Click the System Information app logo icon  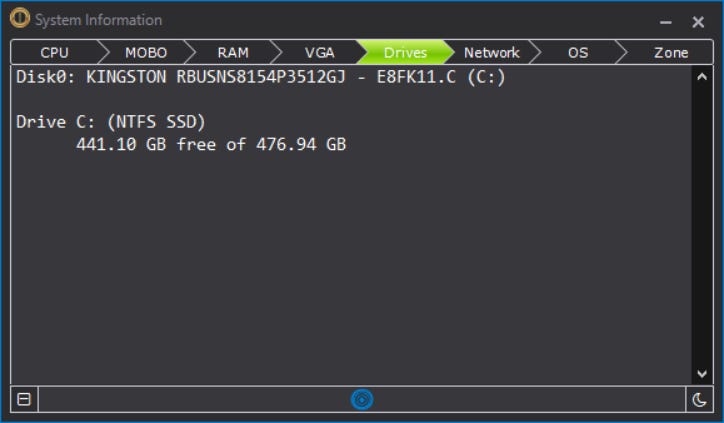point(20,18)
